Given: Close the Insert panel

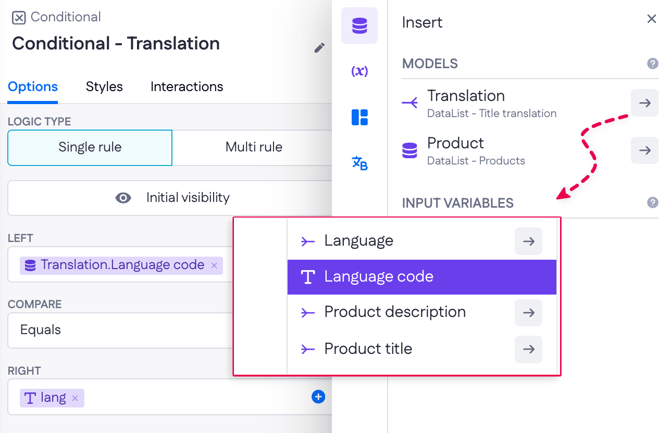Looking at the screenshot, I should (x=651, y=19).
